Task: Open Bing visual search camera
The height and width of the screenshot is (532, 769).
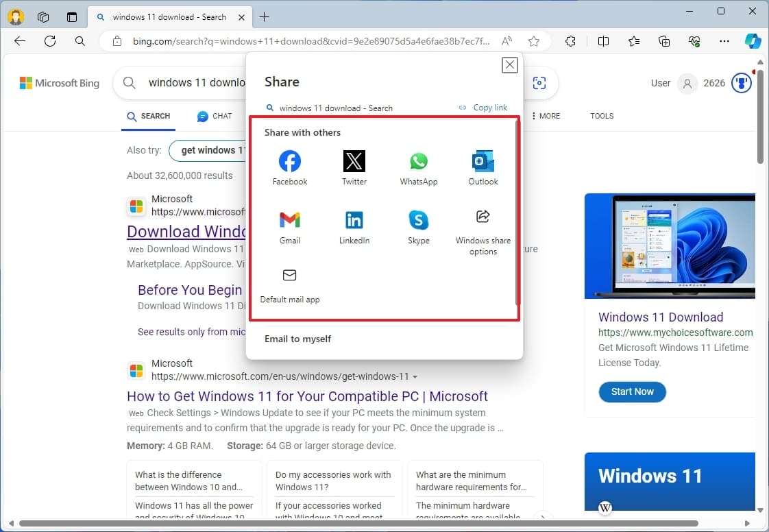Action: tap(539, 82)
